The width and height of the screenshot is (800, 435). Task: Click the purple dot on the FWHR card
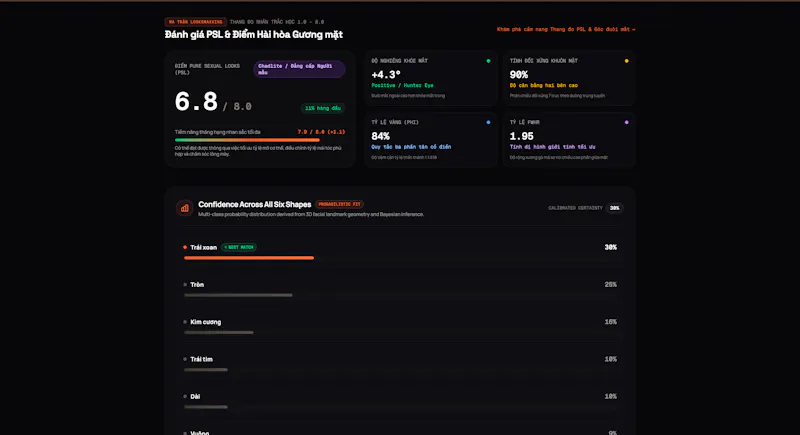tap(627, 122)
